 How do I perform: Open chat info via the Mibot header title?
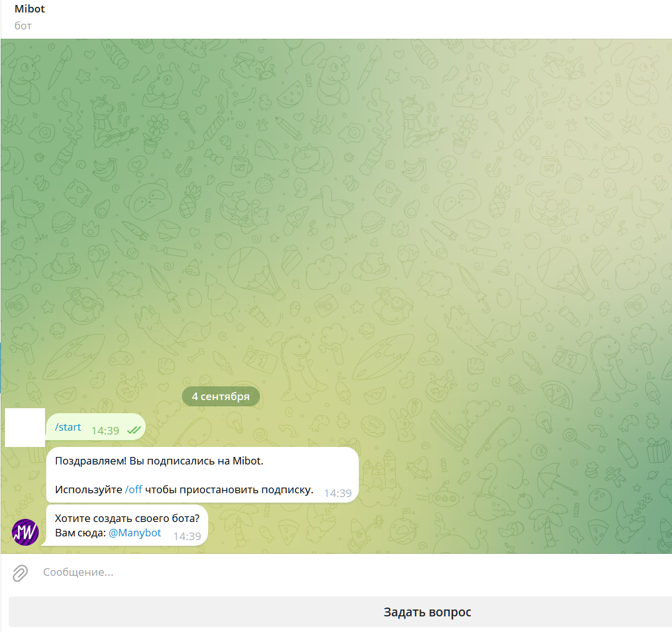(x=30, y=9)
